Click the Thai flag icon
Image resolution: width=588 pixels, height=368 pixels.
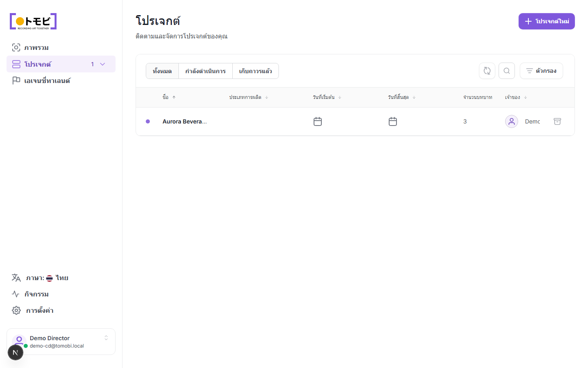point(49,278)
